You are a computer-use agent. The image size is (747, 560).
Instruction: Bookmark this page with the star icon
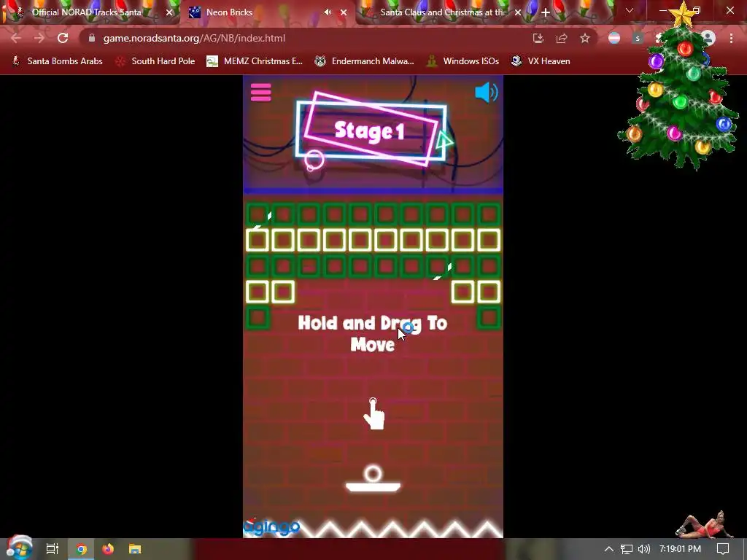585,38
